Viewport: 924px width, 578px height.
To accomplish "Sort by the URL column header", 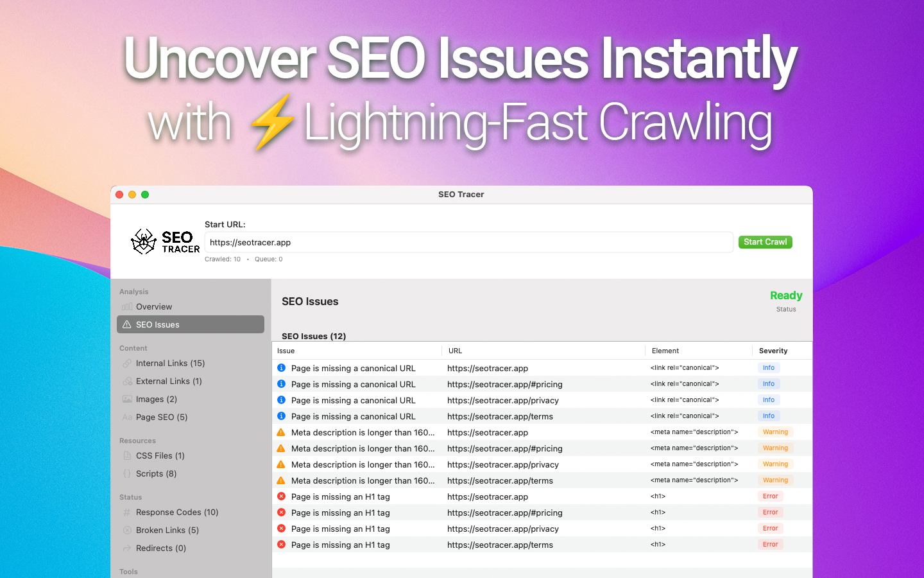I will pyautogui.click(x=543, y=351).
